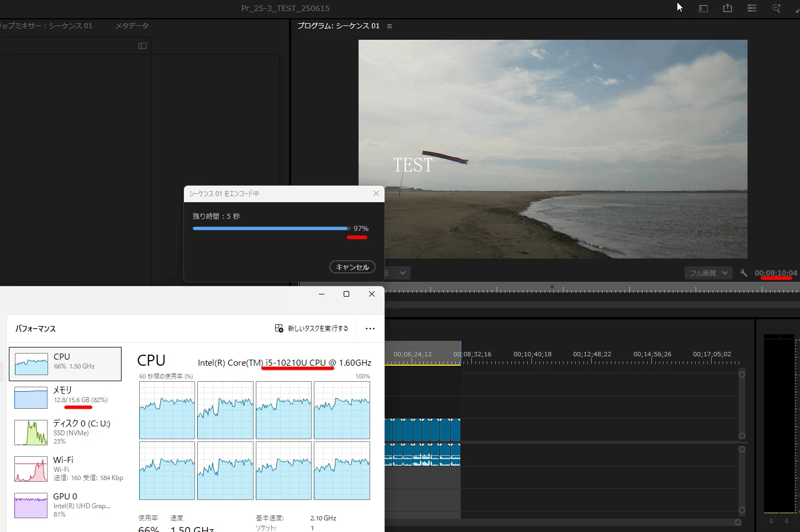The width and height of the screenshot is (800, 532).
Task: Close the sequence 01 encoding dialog
Action: [x=376, y=193]
